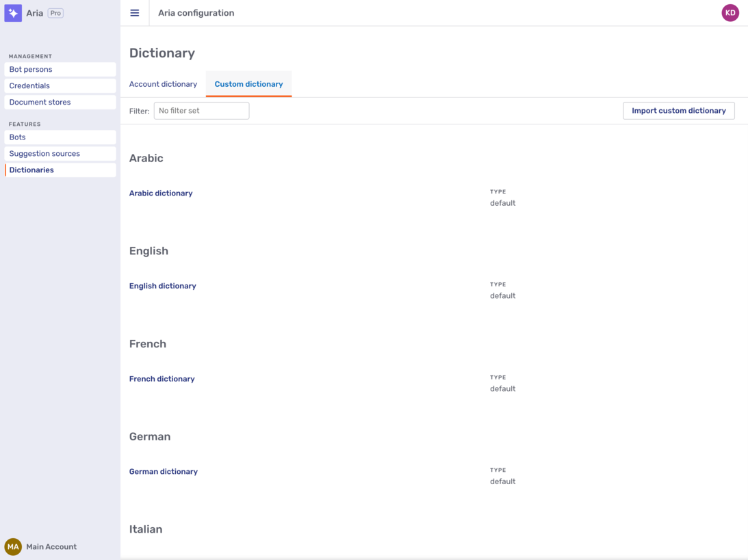This screenshot has width=748, height=560.
Task: Click Import custom dictionary button
Action: [678, 111]
